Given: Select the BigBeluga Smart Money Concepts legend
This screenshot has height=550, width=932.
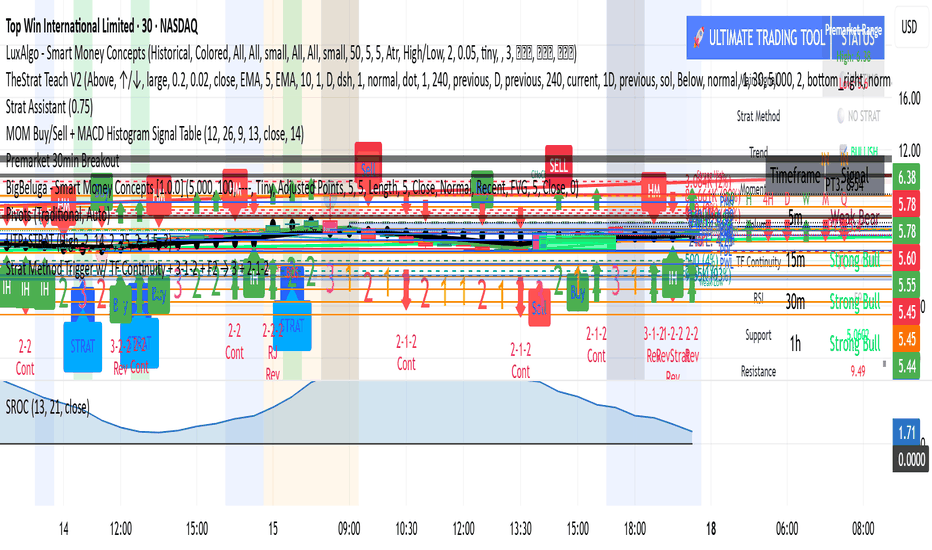Looking at the screenshot, I should pos(292,188).
